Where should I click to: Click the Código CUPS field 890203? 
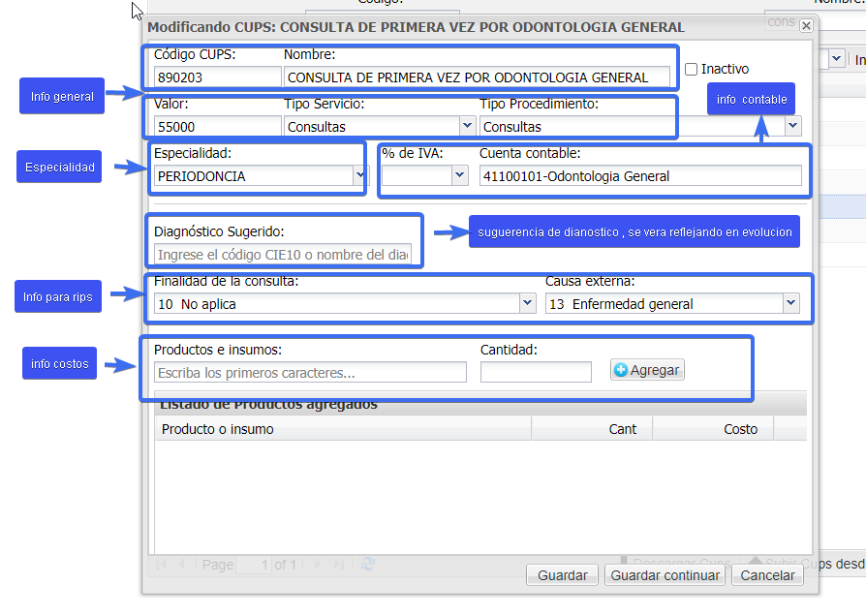[x=217, y=77]
